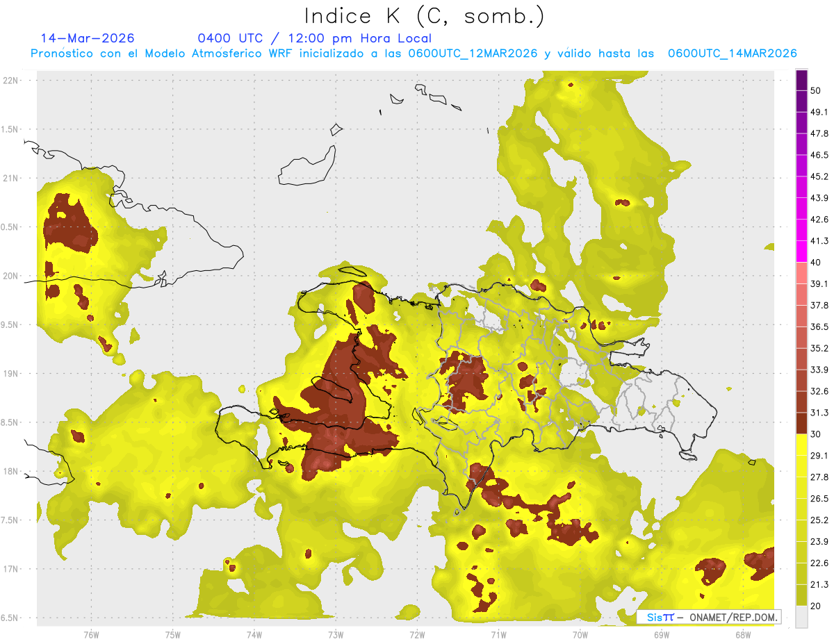
Task: Click the legend value '33.9'
Action: point(819,370)
